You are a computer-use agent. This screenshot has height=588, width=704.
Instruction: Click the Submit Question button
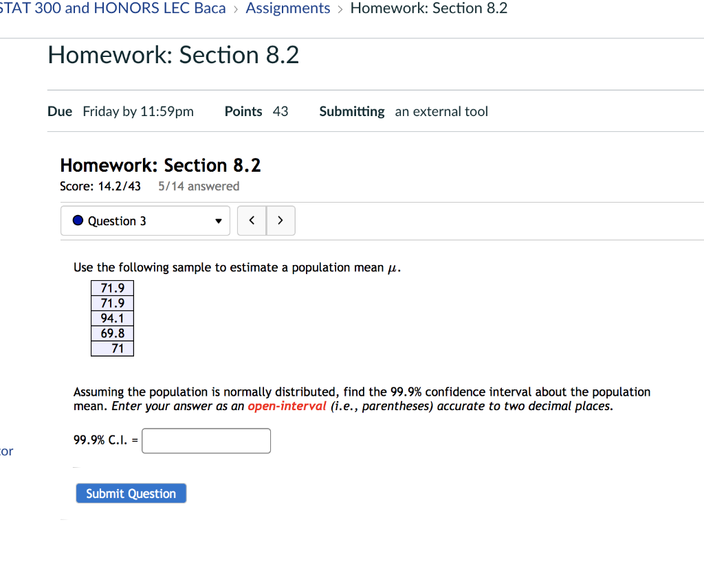131,493
